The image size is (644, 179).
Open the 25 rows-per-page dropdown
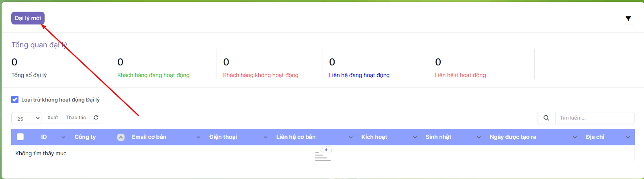click(x=27, y=118)
